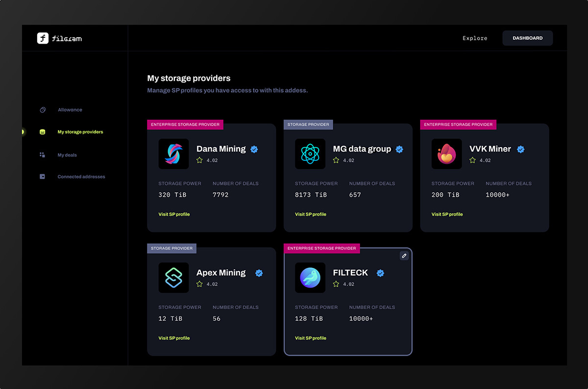Viewport: 588px width, 389px height.
Task: Click the VVK Miner flame logo
Action: pyautogui.click(x=446, y=154)
